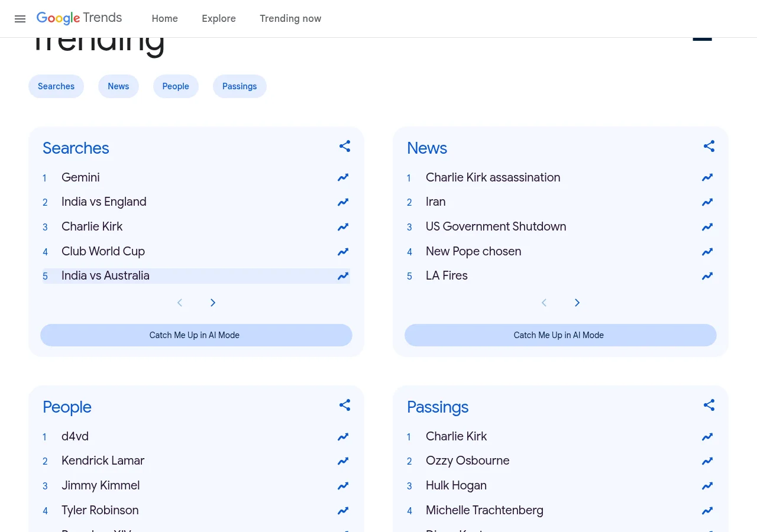Click trend arrow icon for LA Fires

click(707, 276)
